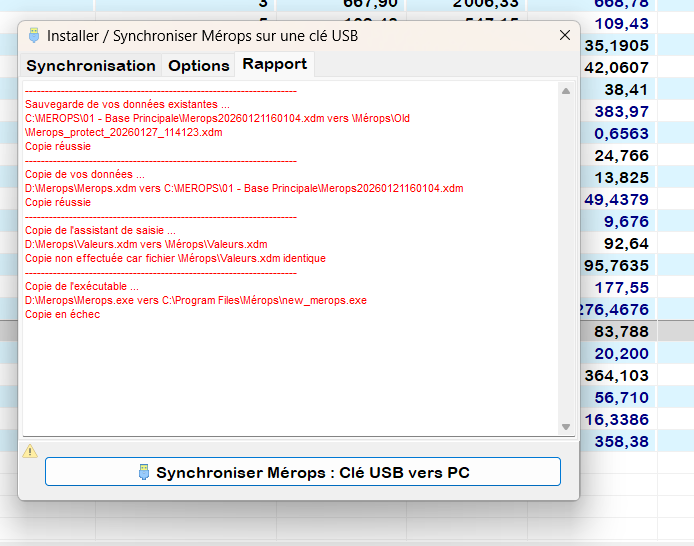Click the 'Copie en échec' line
The height and width of the screenshot is (546, 694).
pyautogui.click(x=62, y=315)
